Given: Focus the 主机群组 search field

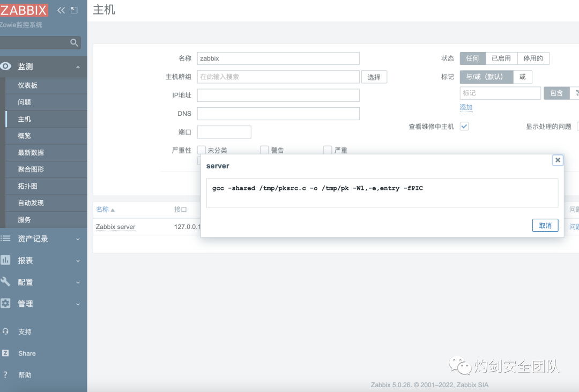Looking at the screenshot, I should click(x=278, y=77).
